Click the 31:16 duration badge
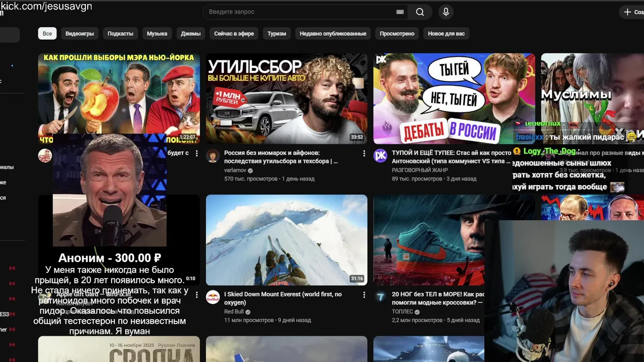 [x=357, y=279]
